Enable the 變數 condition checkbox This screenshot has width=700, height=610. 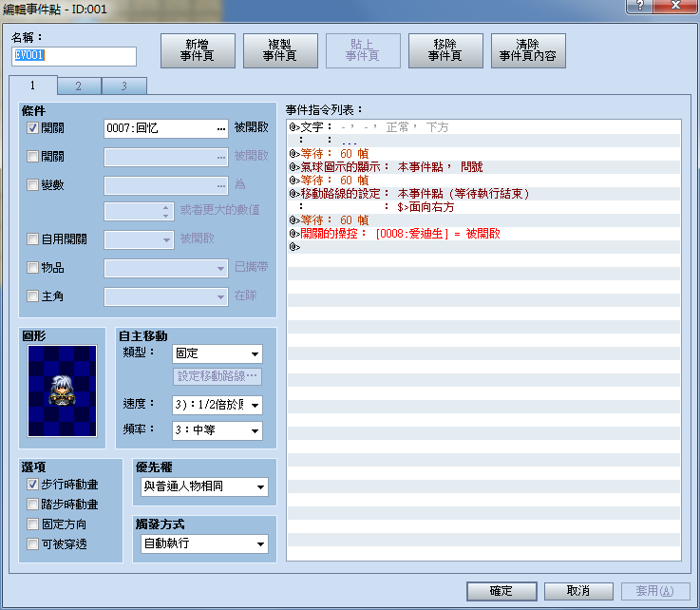[32, 185]
